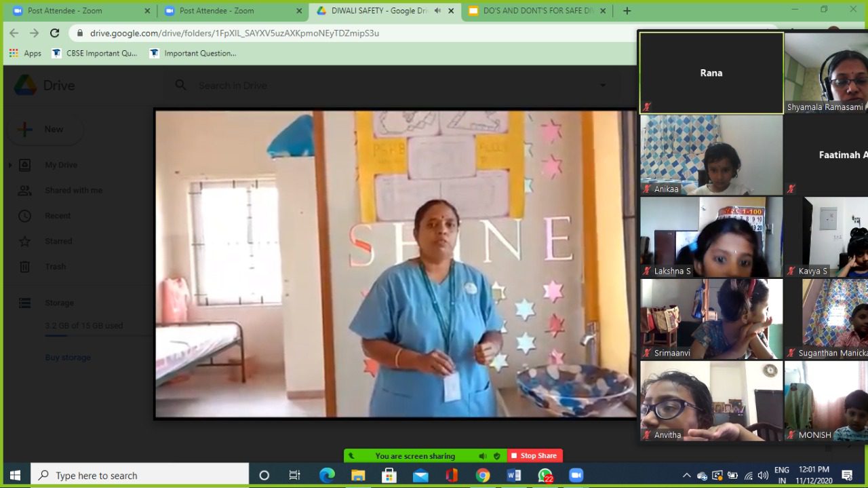Click the taskbar 'Type here to search' box
Image resolution: width=868 pixels, height=488 pixels.
(x=140, y=475)
